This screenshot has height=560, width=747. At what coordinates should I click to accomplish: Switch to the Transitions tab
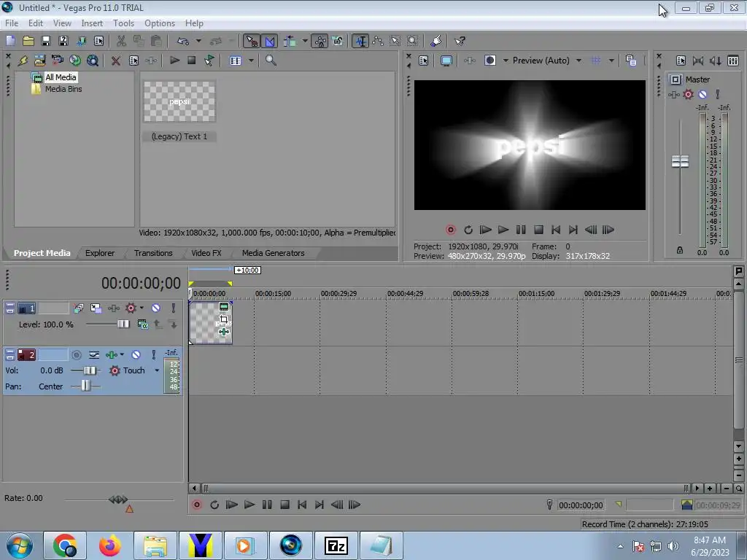(153, 253)
